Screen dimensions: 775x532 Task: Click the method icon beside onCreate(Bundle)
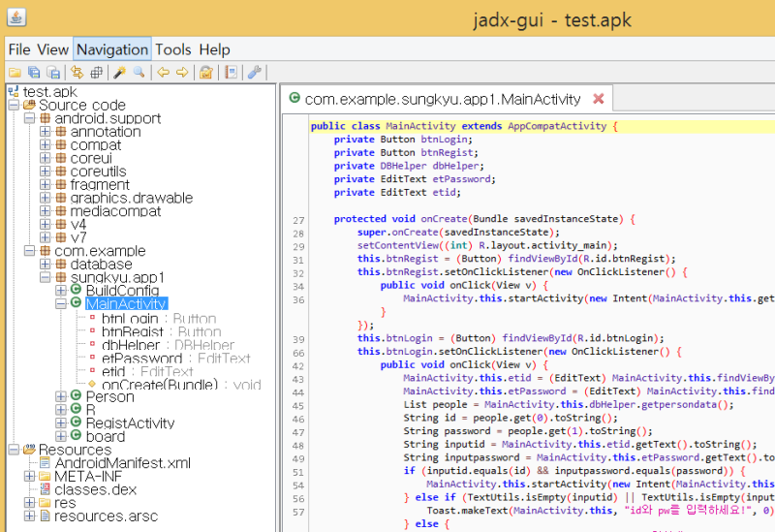(92, 384)
